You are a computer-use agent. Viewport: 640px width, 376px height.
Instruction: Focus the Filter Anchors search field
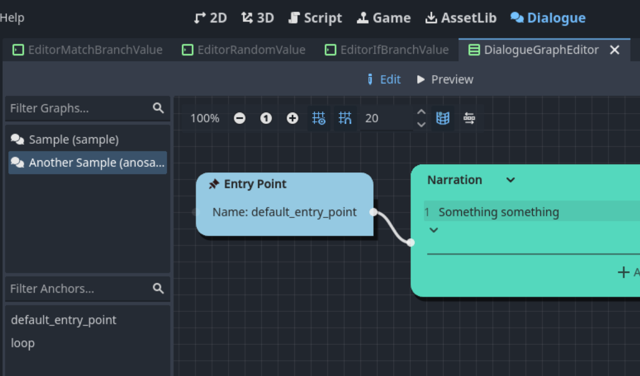coord(87,289)
